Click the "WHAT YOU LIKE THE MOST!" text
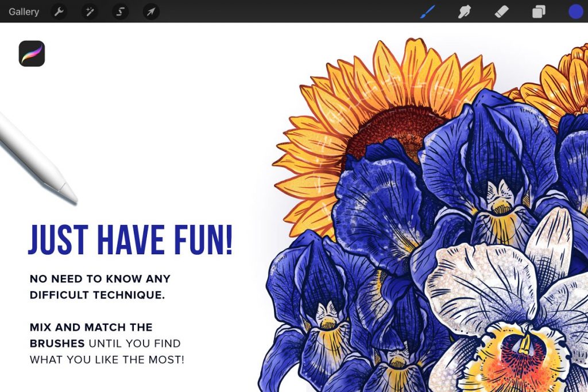Image resolution: width=588 pixels, height=392 pixels. 107,360
